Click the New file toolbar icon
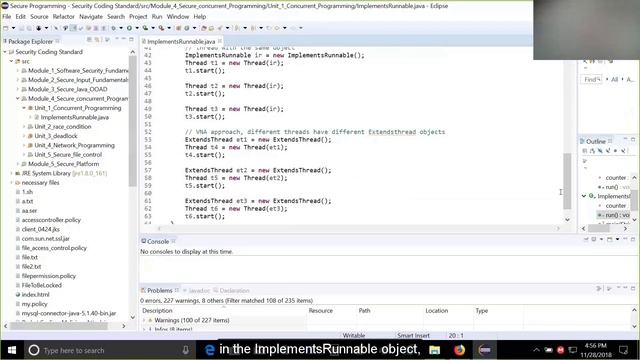This screenshot has width=640, height=360. tap(6, 28)
